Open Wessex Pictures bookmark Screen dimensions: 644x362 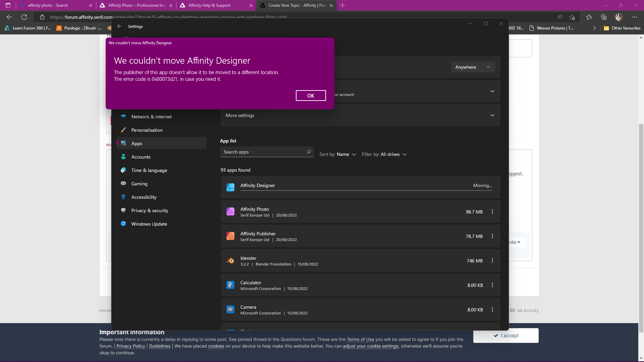[551, 28]
